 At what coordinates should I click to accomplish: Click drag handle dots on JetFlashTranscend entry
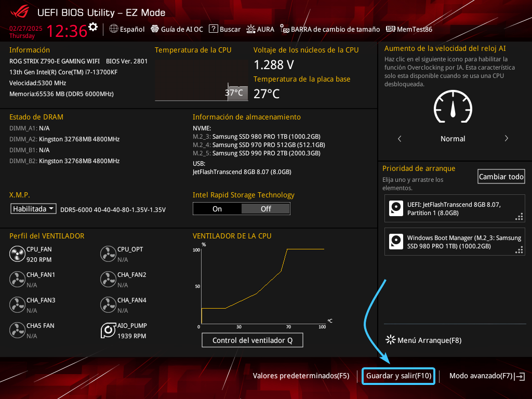coord(519,217)
